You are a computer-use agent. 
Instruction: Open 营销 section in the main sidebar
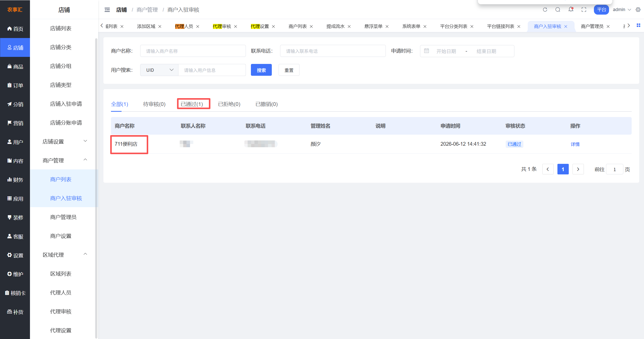point(15,123)
